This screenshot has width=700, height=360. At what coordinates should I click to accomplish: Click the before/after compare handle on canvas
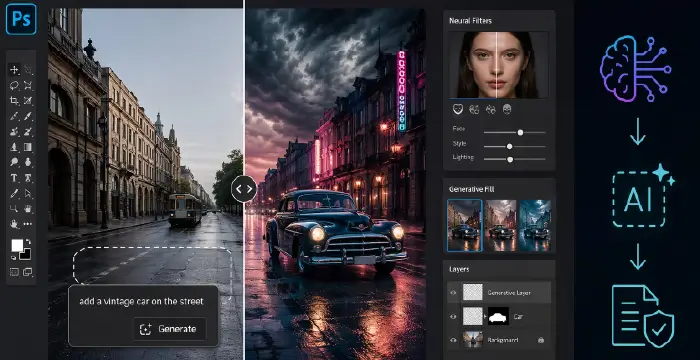pos(244,188)
